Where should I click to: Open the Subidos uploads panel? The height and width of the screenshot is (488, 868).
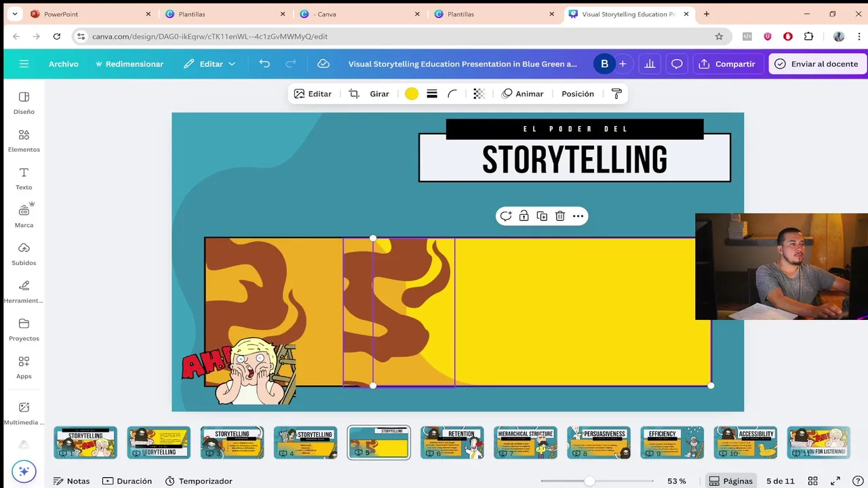pyautogui.click(x=24, y=254)
